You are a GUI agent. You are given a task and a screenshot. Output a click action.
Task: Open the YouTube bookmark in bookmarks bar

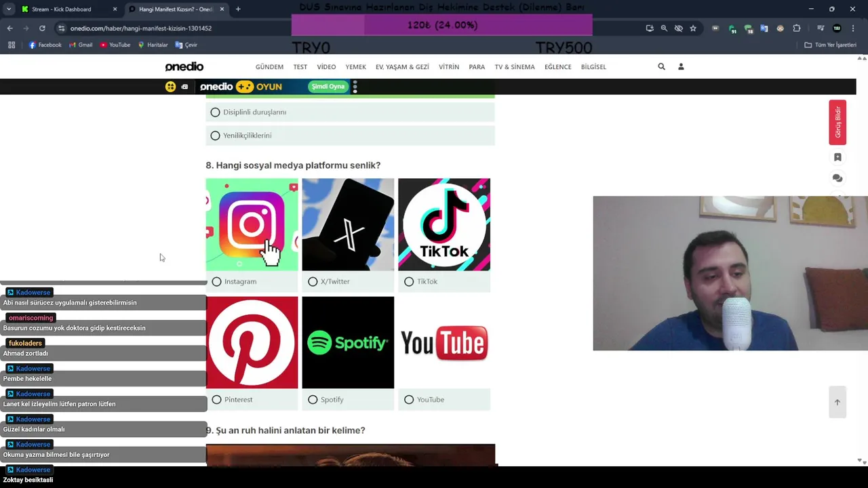coord(115,45)
